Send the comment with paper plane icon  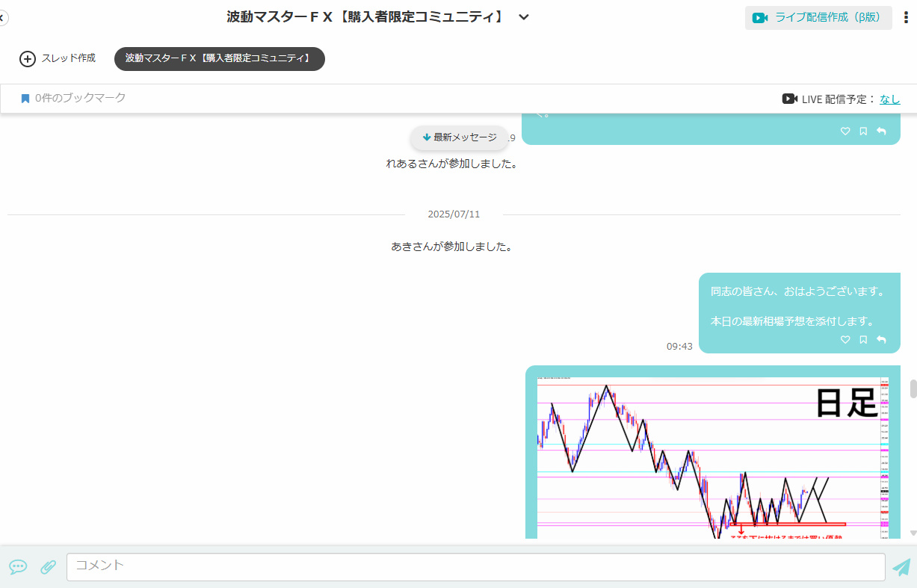pyautogui.click(x=902, y=567)
